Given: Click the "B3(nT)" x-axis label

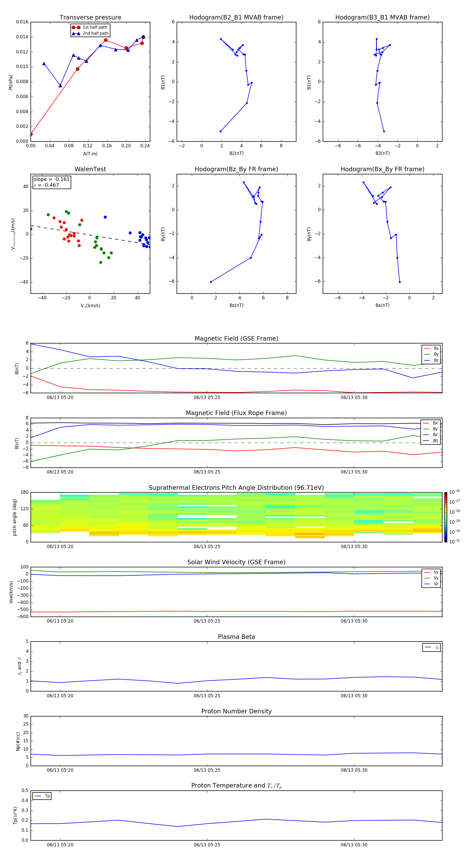Looking at the screenshot, I should pos(382,154).
